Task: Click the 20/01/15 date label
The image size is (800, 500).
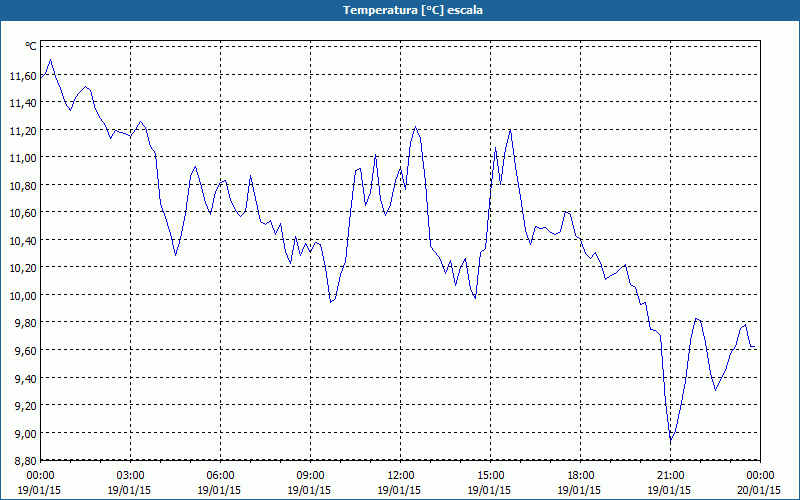Action: pos(759,490)
